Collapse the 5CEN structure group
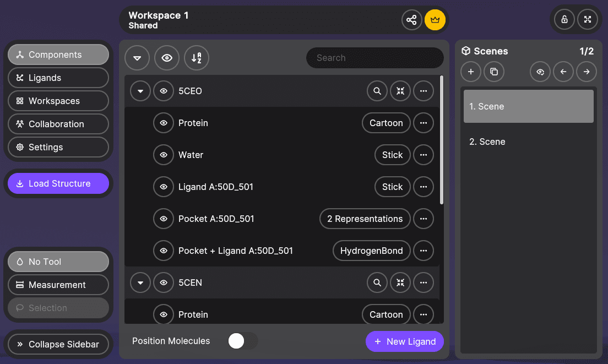This screenshot has width=608, height=364. 140,283
